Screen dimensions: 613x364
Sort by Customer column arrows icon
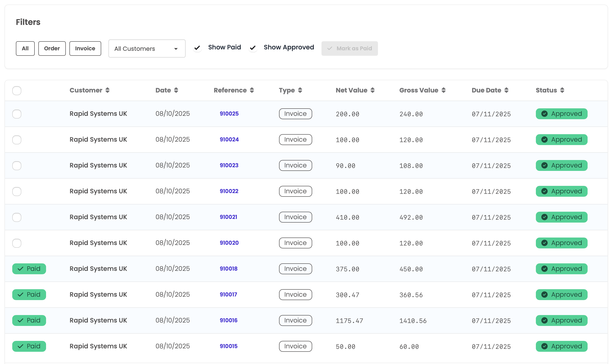point(108,90)
